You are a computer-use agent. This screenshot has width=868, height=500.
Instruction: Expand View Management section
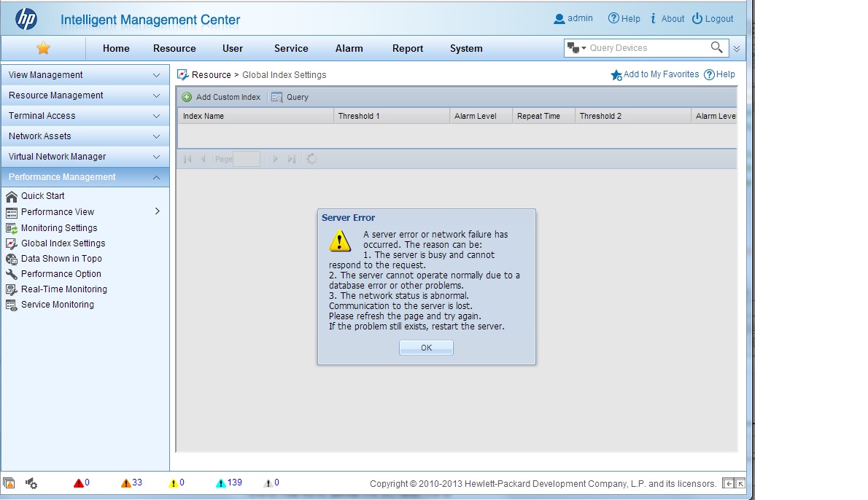[x=85, y=74]
